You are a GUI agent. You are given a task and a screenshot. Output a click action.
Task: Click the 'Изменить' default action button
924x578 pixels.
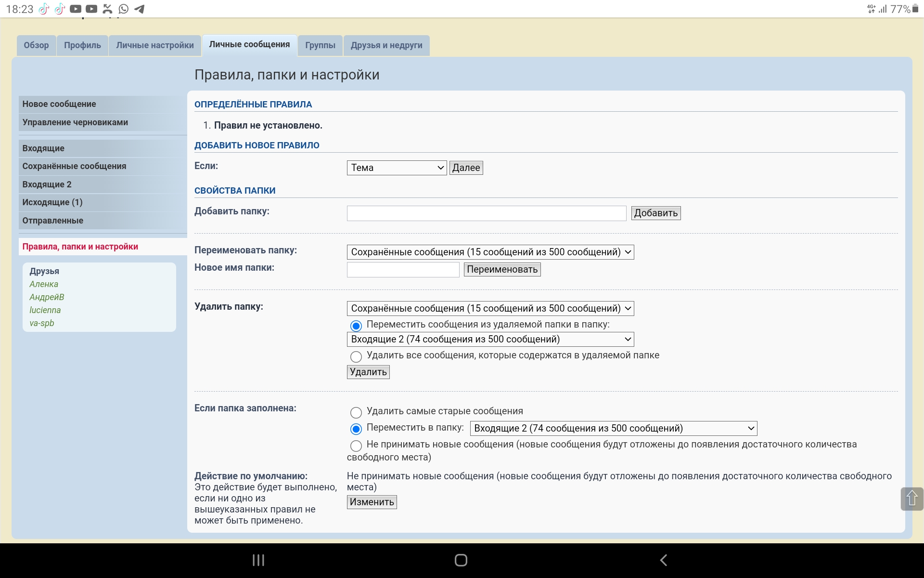click(372, 502)
